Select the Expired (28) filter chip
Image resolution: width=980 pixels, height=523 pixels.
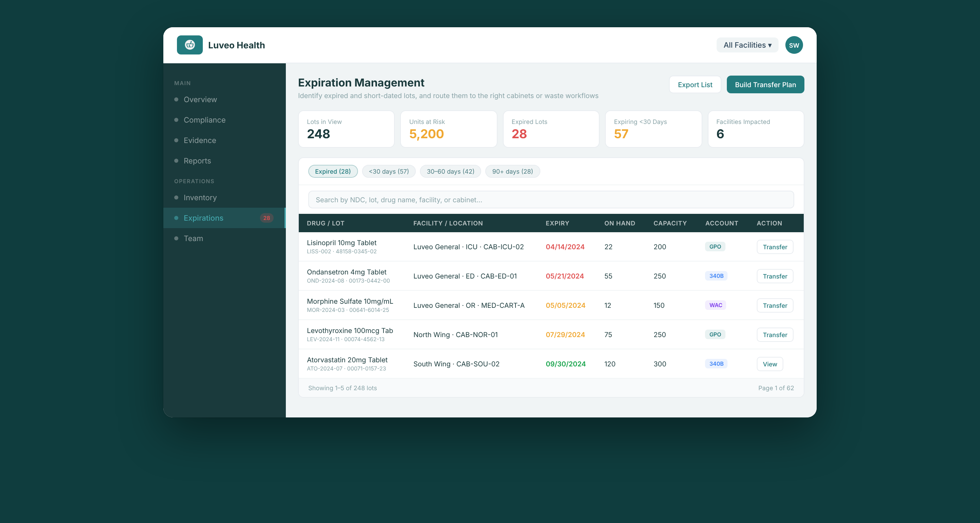333,171
